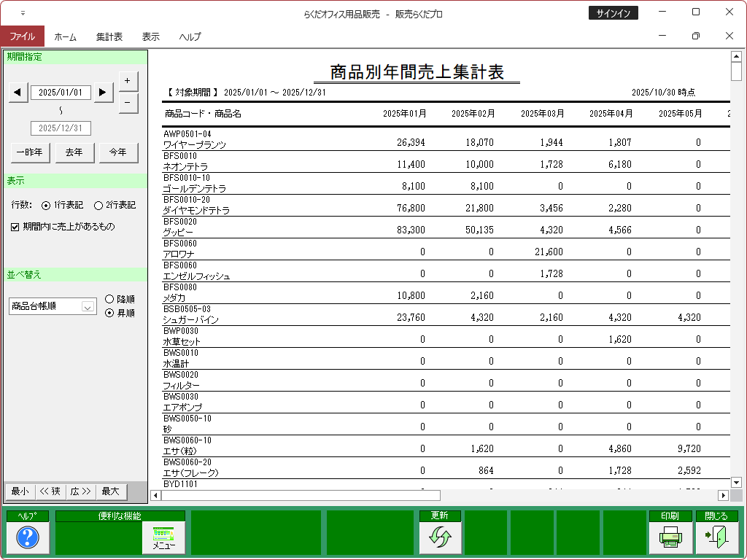Click the start date field 2025/01/01
747x560 pixels.
coord(61,93)
